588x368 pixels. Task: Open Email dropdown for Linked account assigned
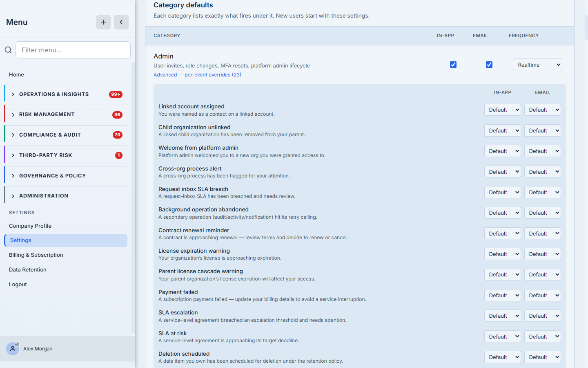pyautogui.click(x=543, y=110)
